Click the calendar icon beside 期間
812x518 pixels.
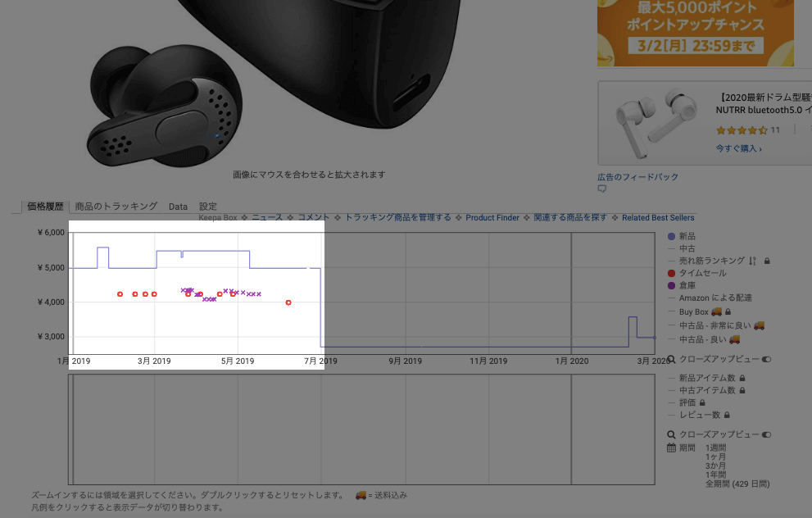[672, 448]
